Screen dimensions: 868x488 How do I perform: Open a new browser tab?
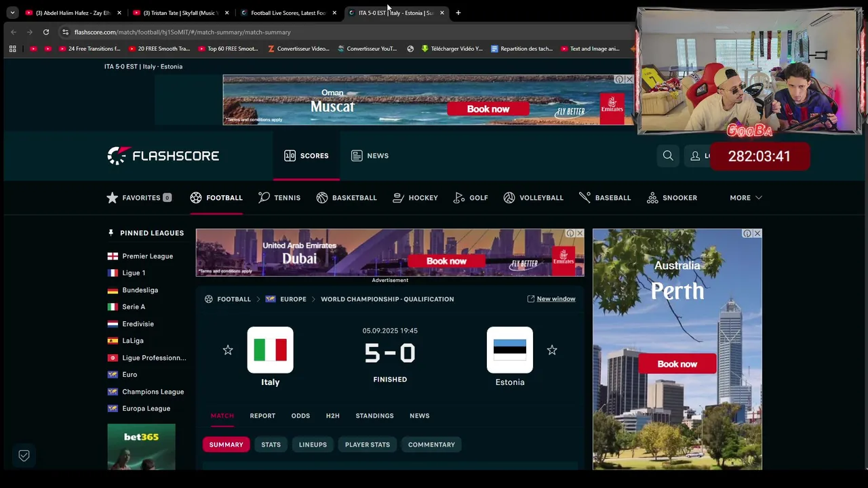458,13
